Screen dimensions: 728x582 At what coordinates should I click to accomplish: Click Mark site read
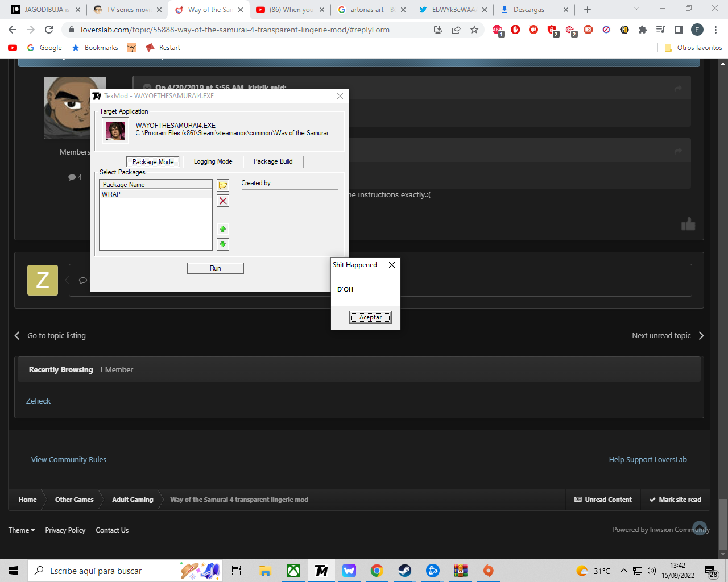[x=675, y=500]
